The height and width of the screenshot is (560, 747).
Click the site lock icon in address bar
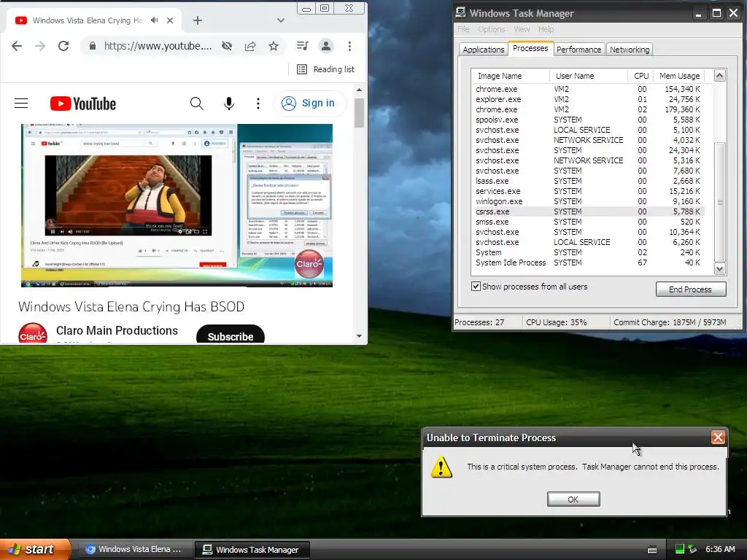93,46
